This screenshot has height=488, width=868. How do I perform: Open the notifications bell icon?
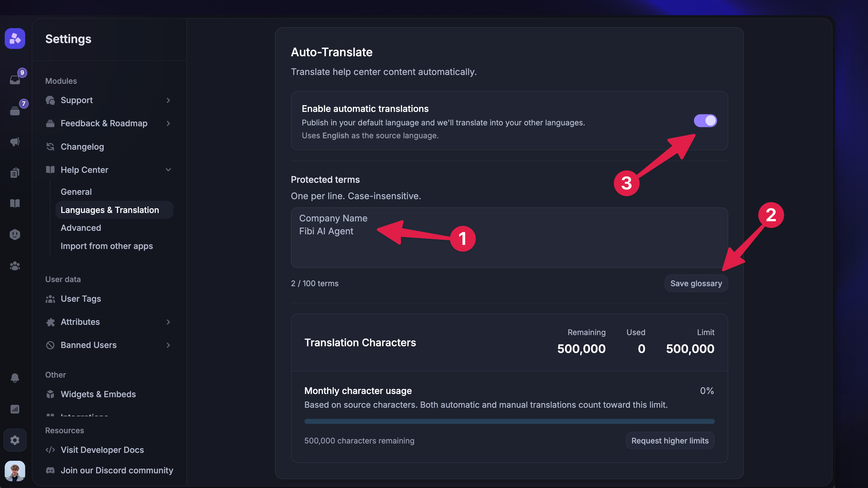(15, 378)
